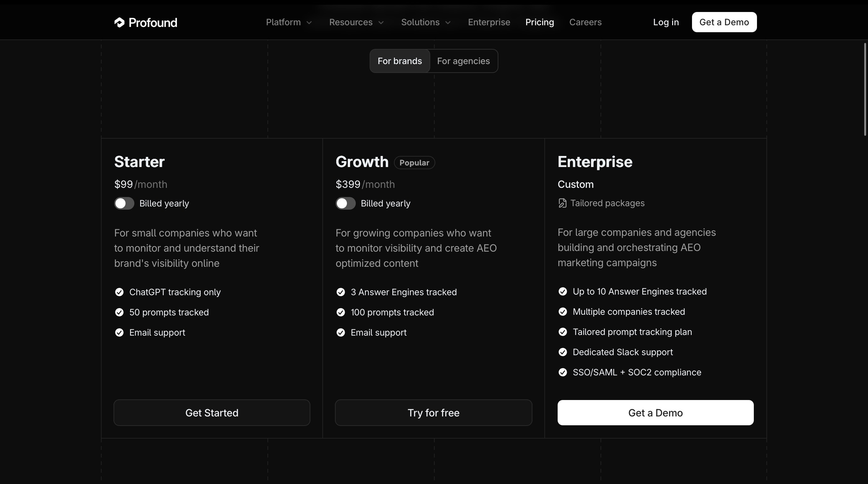Screen dimensions: 868x484
Task: Click the Custom price label
Action: click(x=576, y=184)
